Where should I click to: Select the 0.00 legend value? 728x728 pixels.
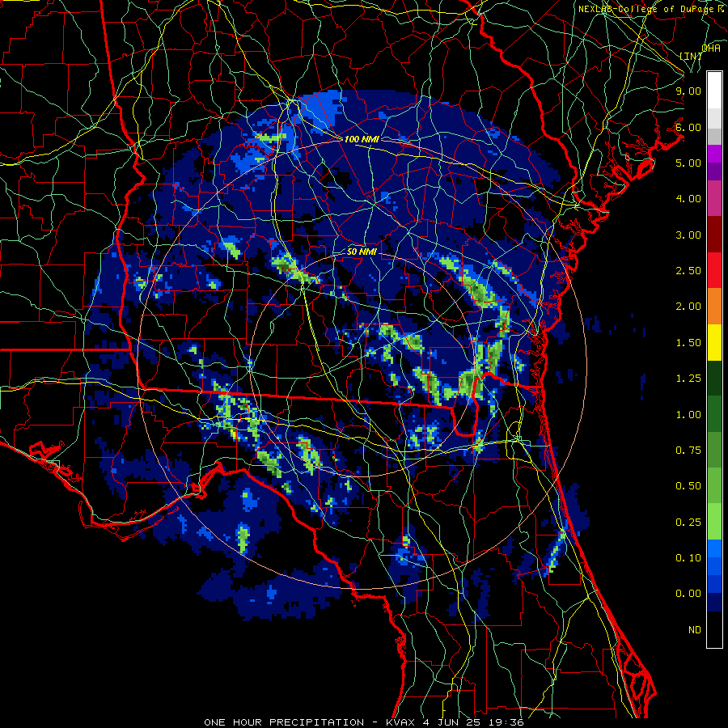(688, 594)
